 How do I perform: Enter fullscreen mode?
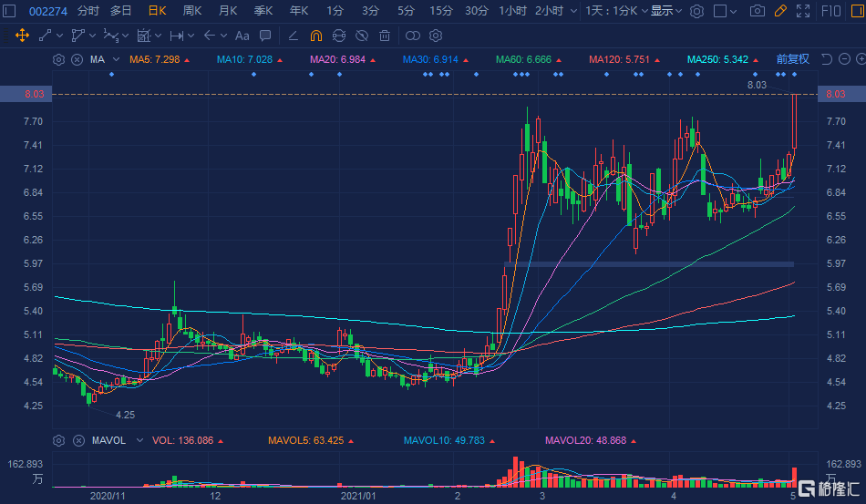point(803,11)
